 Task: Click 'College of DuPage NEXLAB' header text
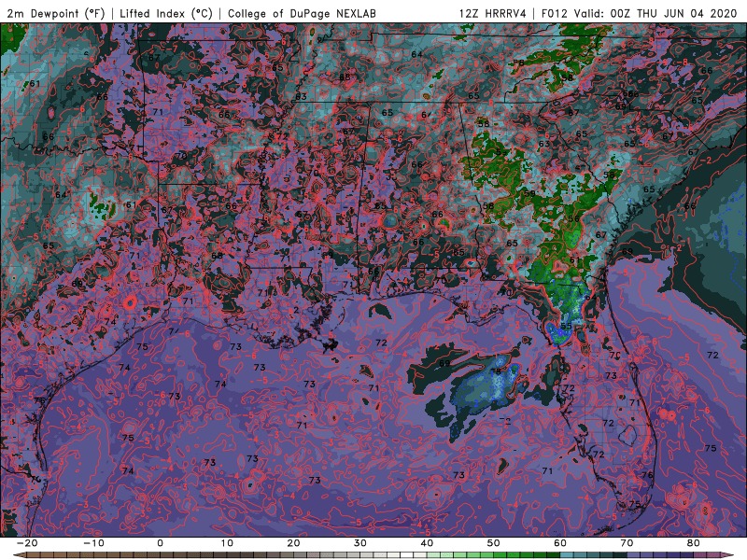pyautogui.click(x=302, y=13)
